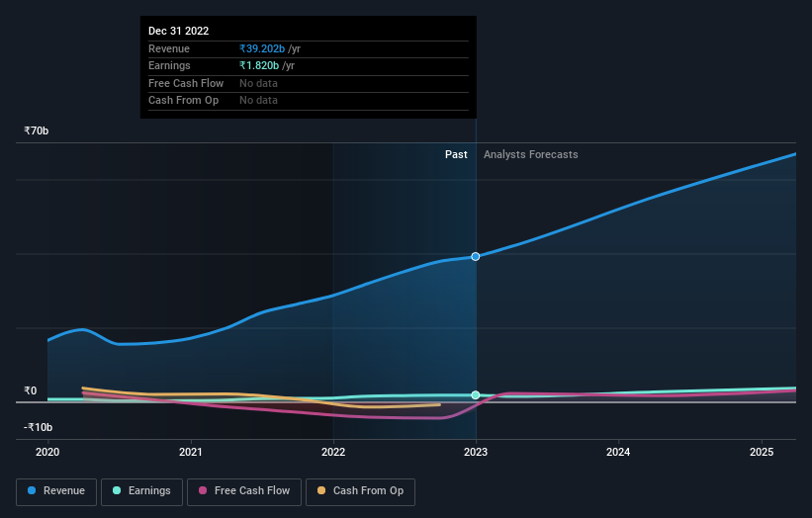Select the 2020 x-axis label
The width and height of the screenshot is (812, 518).
(x=47, y=452)
